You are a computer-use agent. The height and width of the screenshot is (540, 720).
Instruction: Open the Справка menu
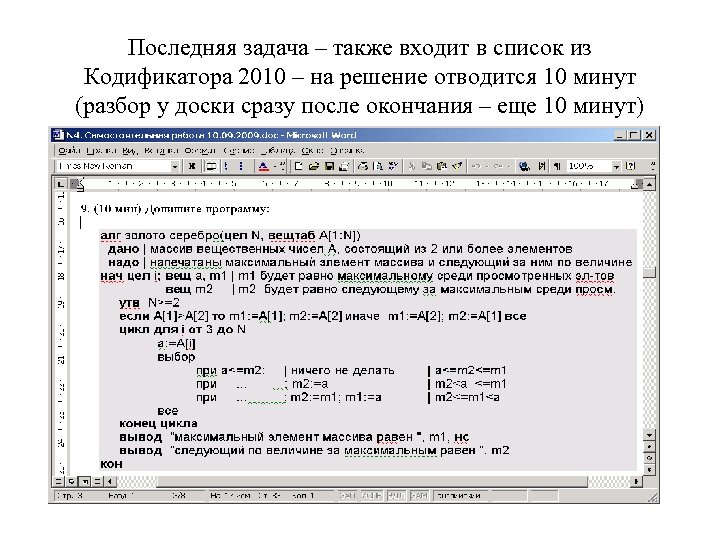click(x=347, y=151)
